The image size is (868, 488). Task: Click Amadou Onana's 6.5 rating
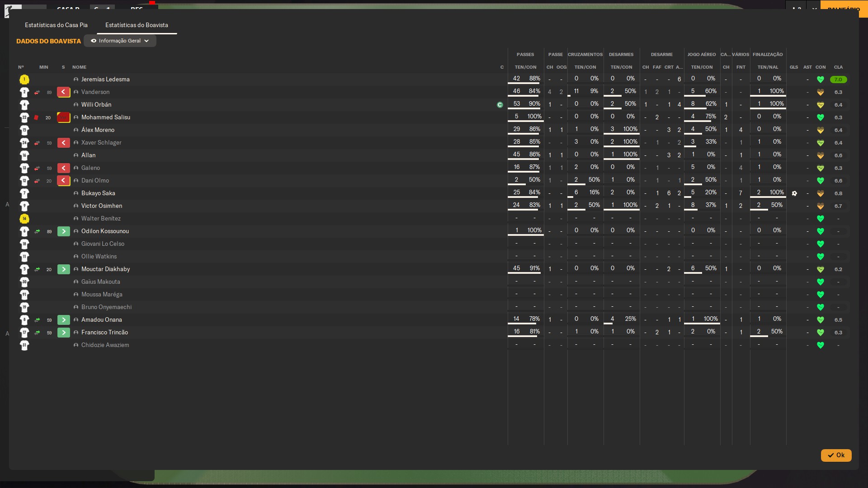(838, 320)
